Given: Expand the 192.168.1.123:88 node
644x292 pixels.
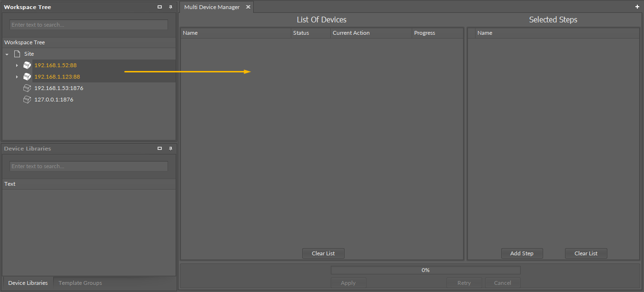Looking at the screenshot, I should point(17,77).
